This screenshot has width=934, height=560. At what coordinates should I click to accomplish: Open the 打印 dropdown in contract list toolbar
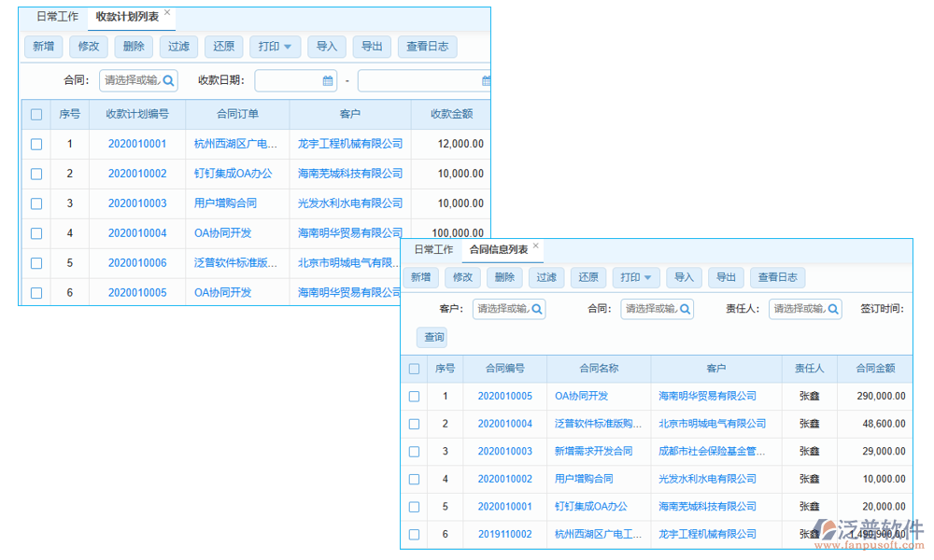click(x=635, y=276)
